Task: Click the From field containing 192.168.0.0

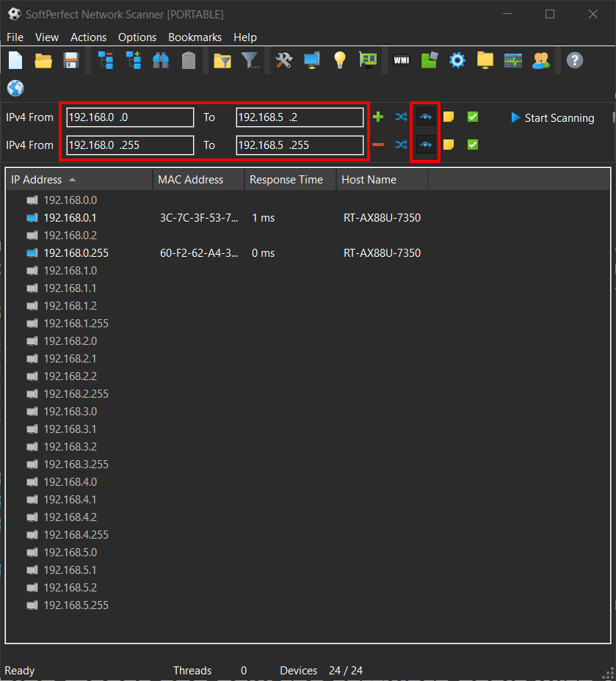Action: [x=130, y=117]
